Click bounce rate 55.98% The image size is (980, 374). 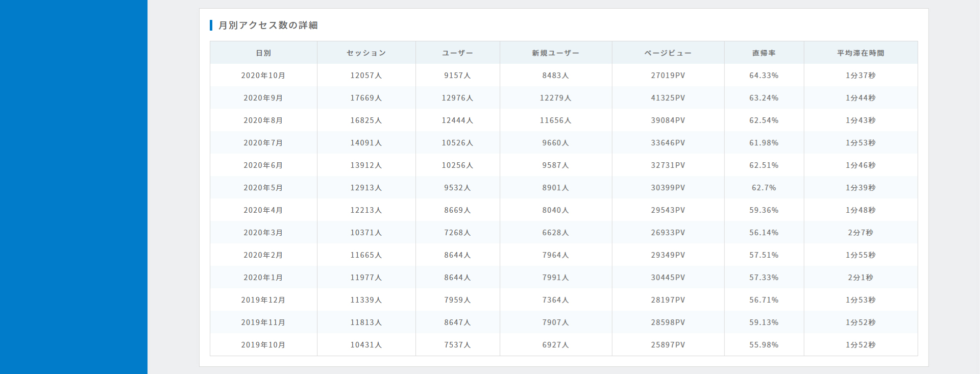[x=764, y=345]
